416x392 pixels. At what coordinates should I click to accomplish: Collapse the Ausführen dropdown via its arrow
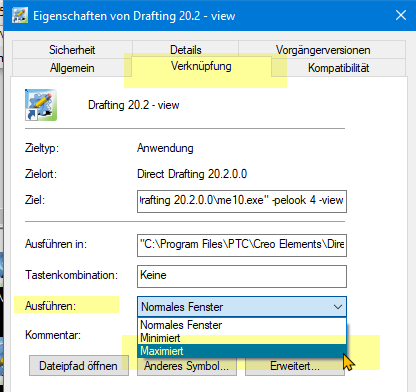click(338, 307)
